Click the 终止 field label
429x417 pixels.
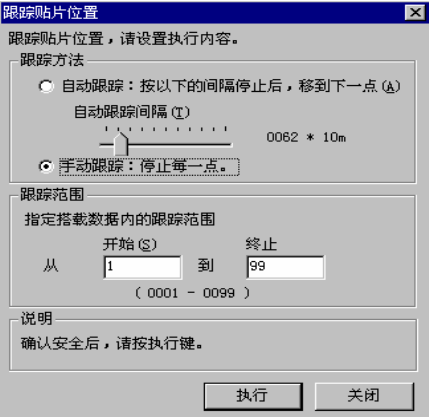pos(261,244)
